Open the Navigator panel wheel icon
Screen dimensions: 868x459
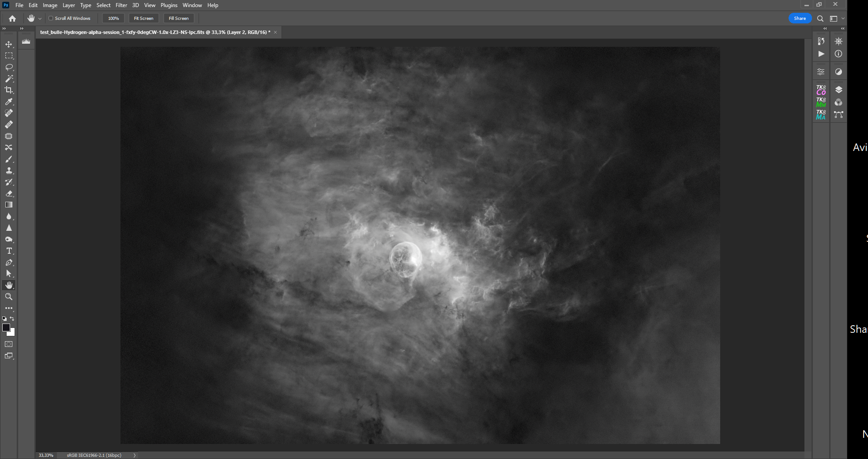[838, 41]
